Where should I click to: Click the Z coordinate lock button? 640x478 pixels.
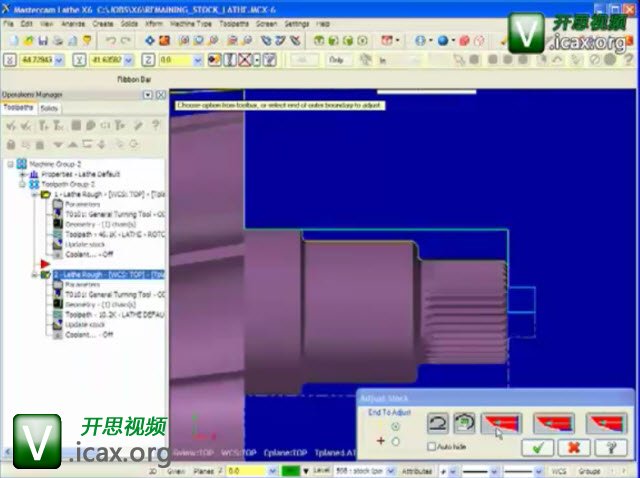pos(148,60)
